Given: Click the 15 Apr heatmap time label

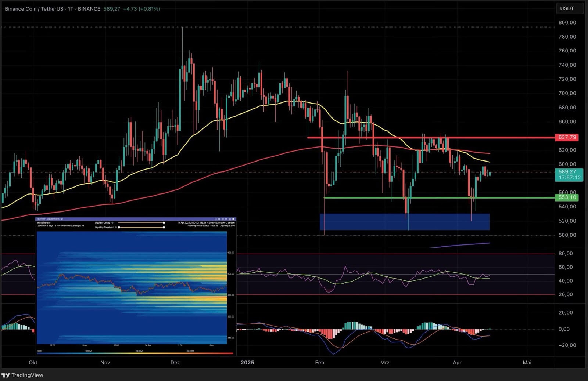Looking at the screenshot, I should 212,345.
